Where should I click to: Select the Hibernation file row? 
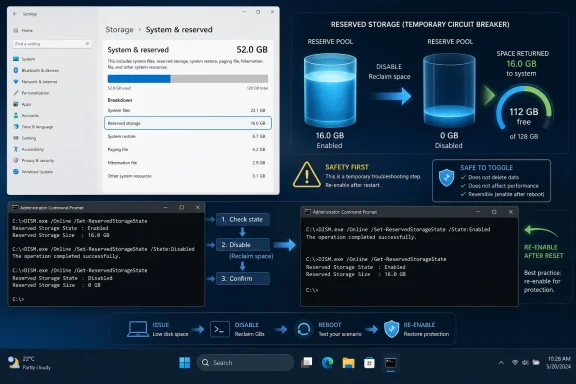[x=187, y=163]
